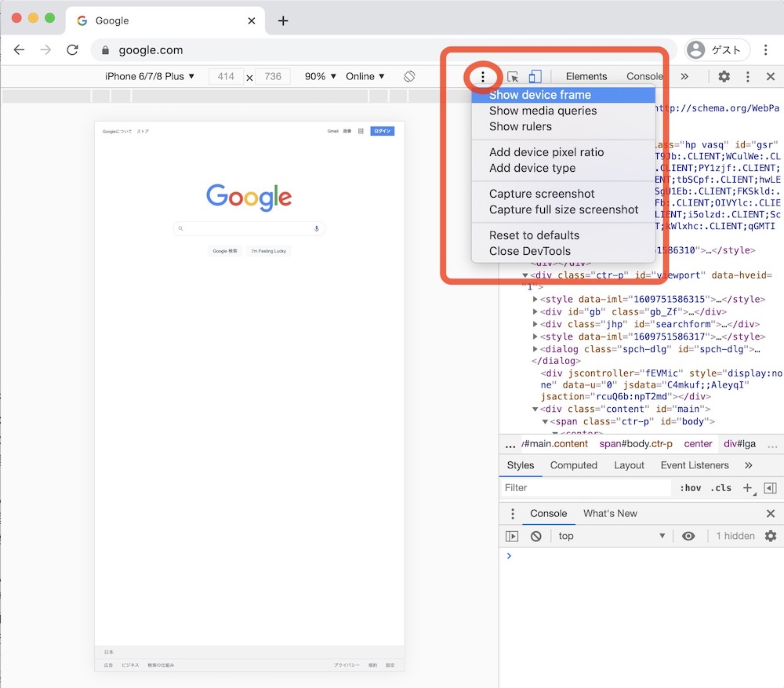Open Customize DevTools three-dot menu
Viewport: 784px width, 688px height.
tap(747, 77)
